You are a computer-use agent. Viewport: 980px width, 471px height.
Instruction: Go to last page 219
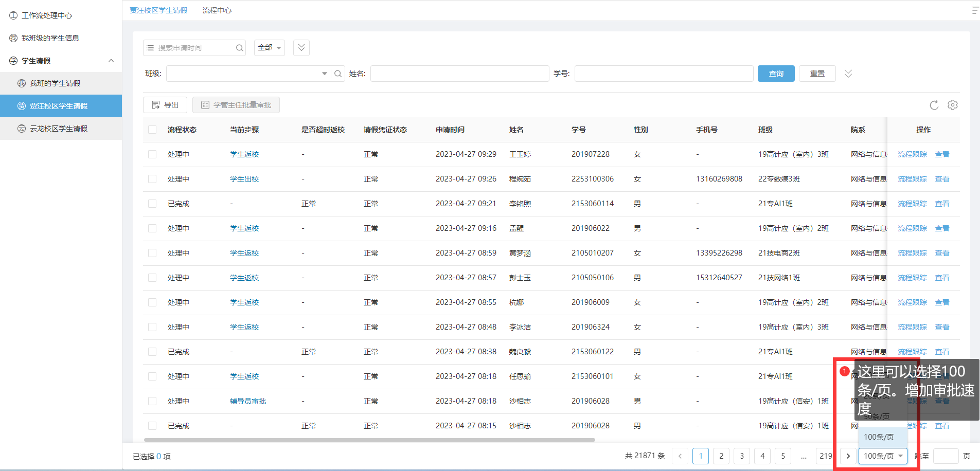click(825, 456)
